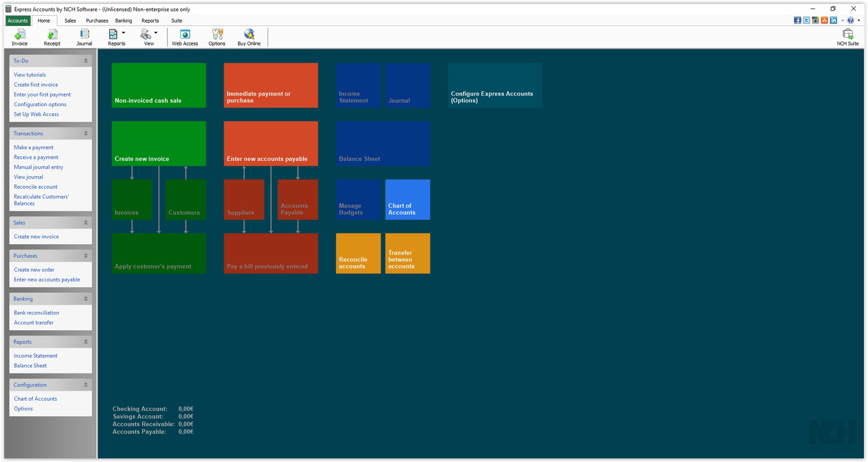Click the Invoice toolbar icon
Viewport: 868px width, 462px height.
[20, 37]
